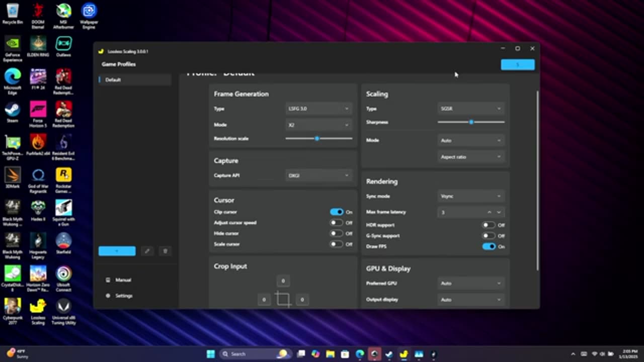Launch DOOM Eternal from the desktop
The width and height of the screenshot is (644, 362).
point(38,16)
